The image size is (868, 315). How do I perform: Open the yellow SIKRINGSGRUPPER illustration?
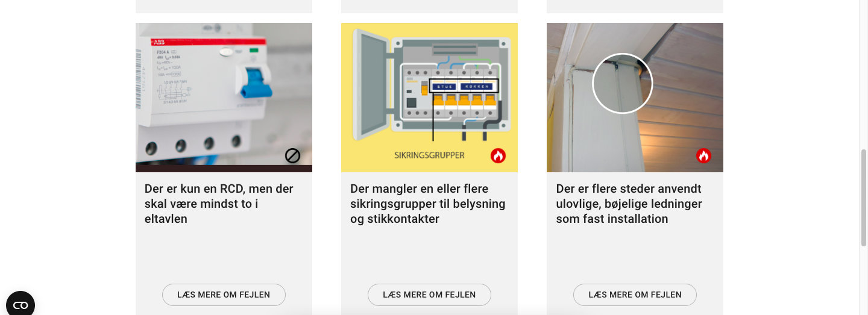point(429,98)
